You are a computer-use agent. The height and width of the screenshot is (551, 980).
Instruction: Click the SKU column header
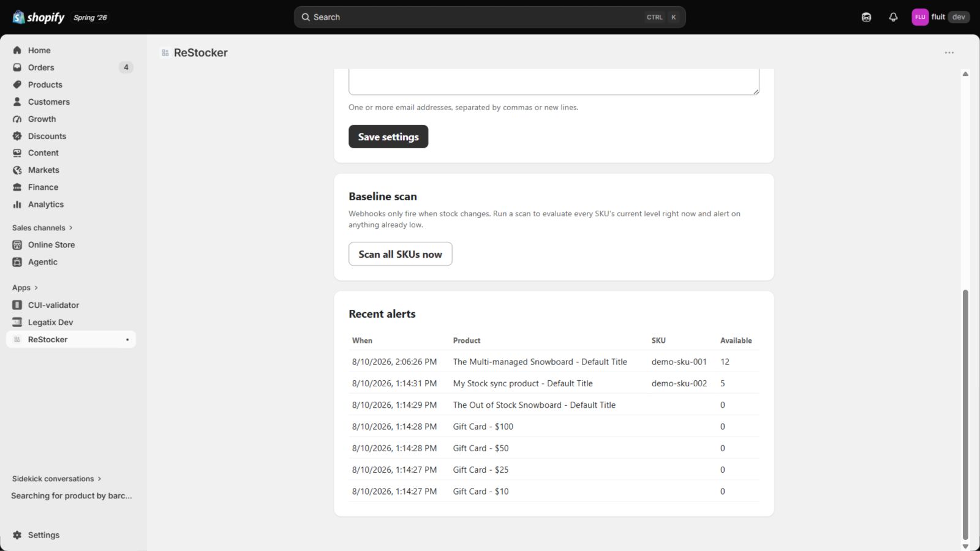(x=658, y=340)
